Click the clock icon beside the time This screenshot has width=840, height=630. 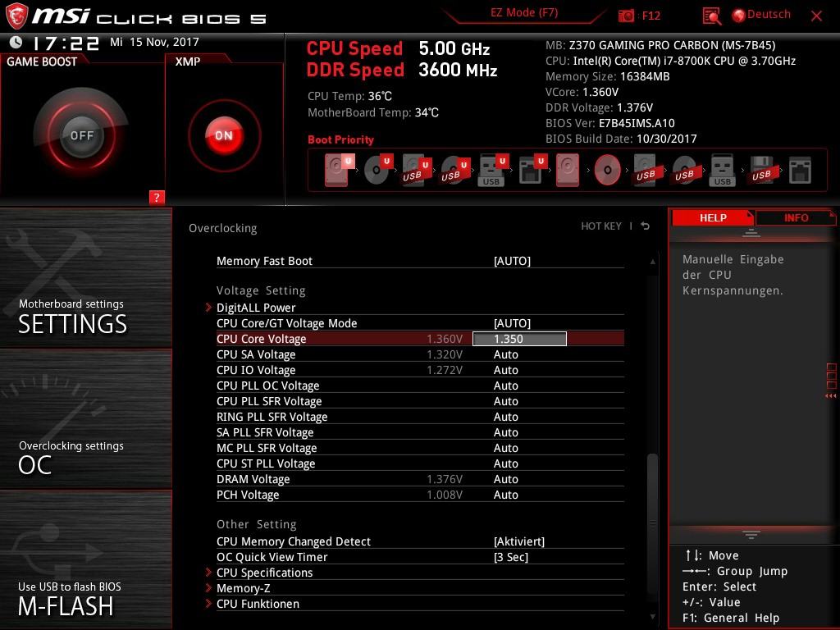tap(16, 42)
